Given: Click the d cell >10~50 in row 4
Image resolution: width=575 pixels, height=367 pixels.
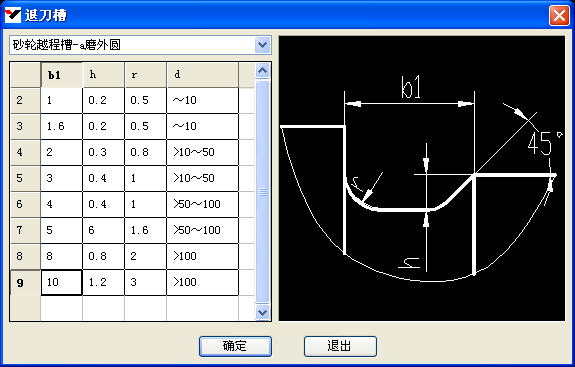Looking at the screenshot, I should click(x=202, y=153).
